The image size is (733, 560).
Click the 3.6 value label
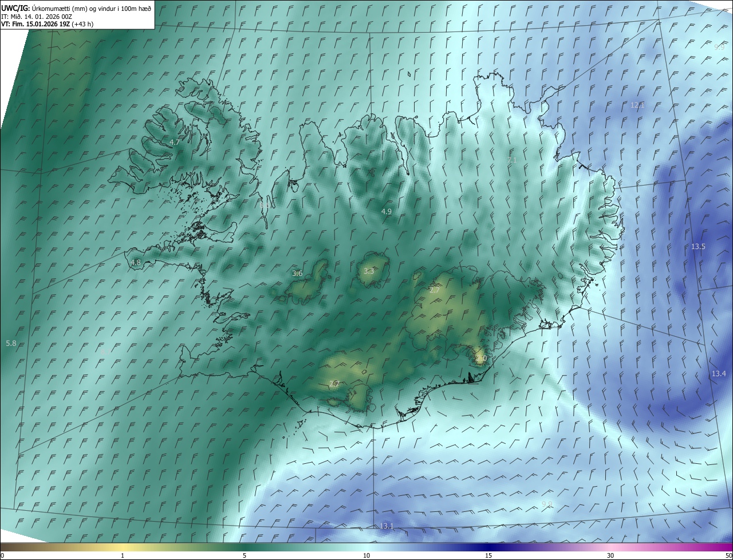[x=297, y=273]
